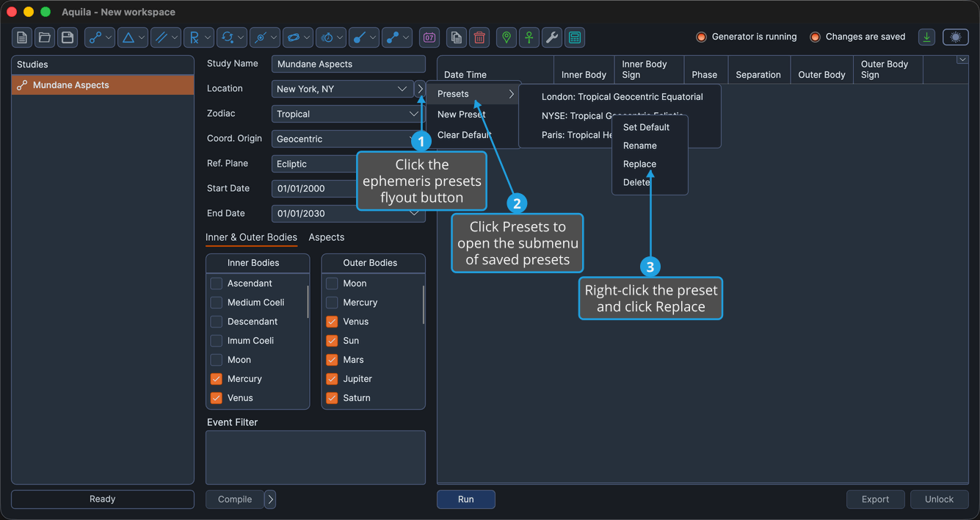The height and width of the screenshot is (520, 980).
Task: Click the ephemeris presets flyout arrow
Action: pyautogui.click(x=420, y=89)
